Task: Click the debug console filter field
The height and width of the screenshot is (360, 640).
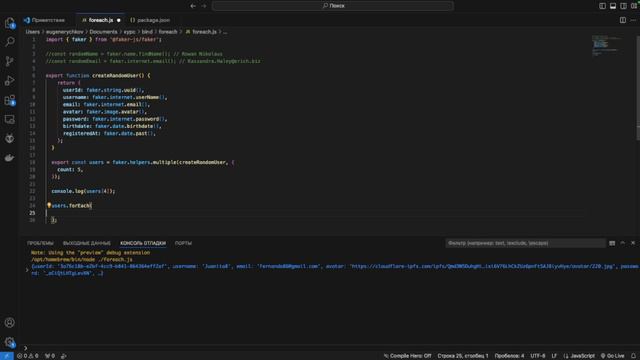Action: (525, 243)
